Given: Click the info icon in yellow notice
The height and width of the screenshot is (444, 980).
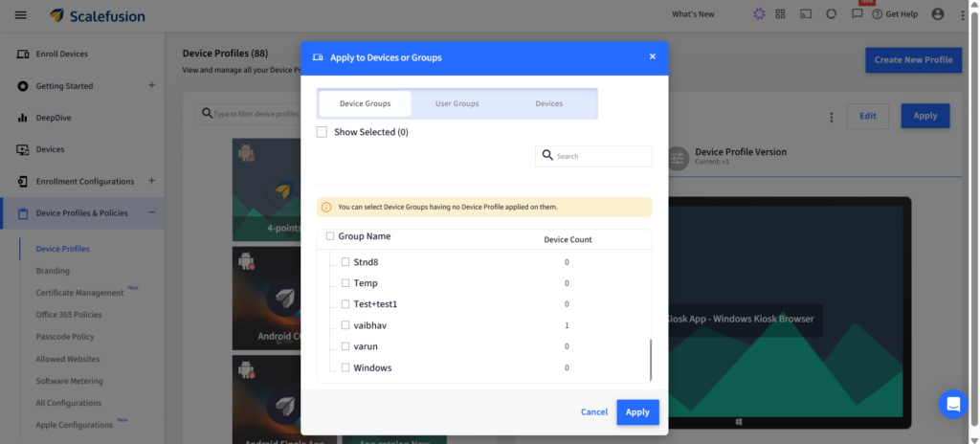Looking at the screenshot, I should (x=326, y=207).
